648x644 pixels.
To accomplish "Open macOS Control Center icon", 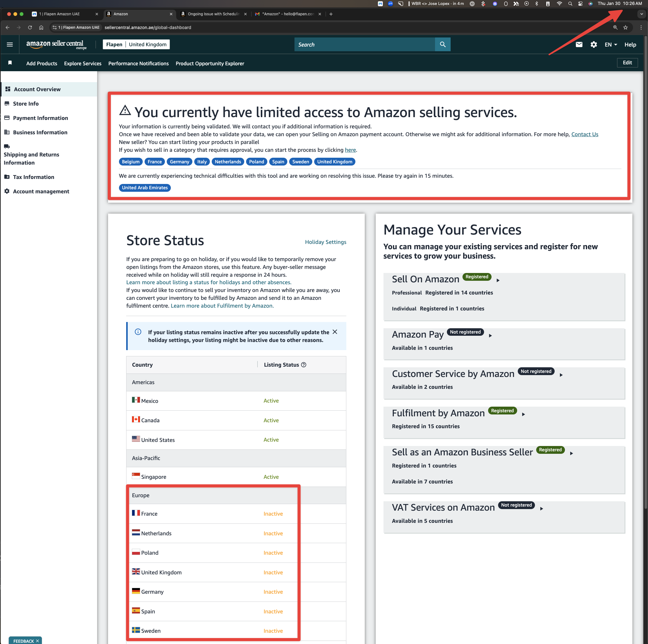I will tap(580, 4).
